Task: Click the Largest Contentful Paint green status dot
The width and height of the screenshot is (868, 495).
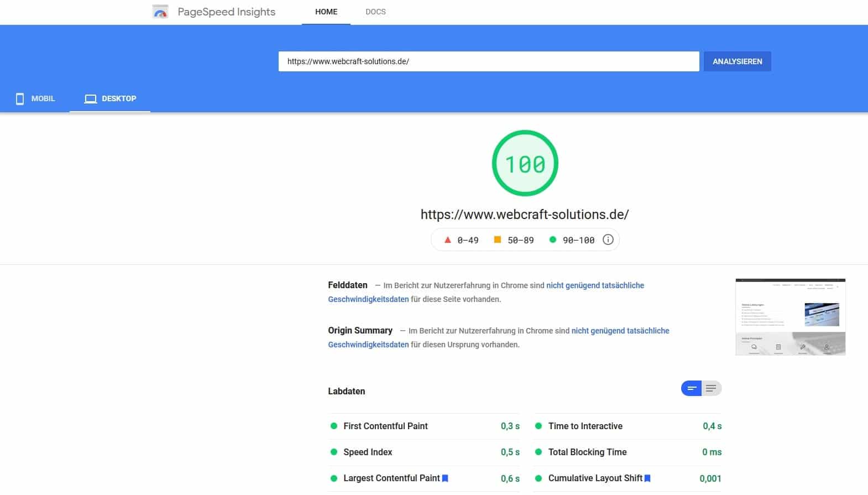Action: click(x=334, y=478)
